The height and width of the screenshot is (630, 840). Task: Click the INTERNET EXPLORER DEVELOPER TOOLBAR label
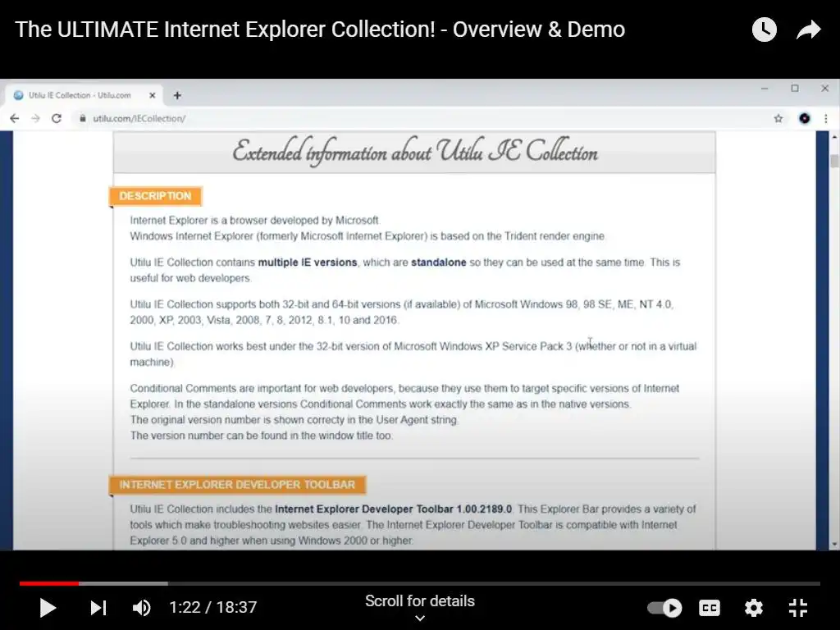pos(237,485)
